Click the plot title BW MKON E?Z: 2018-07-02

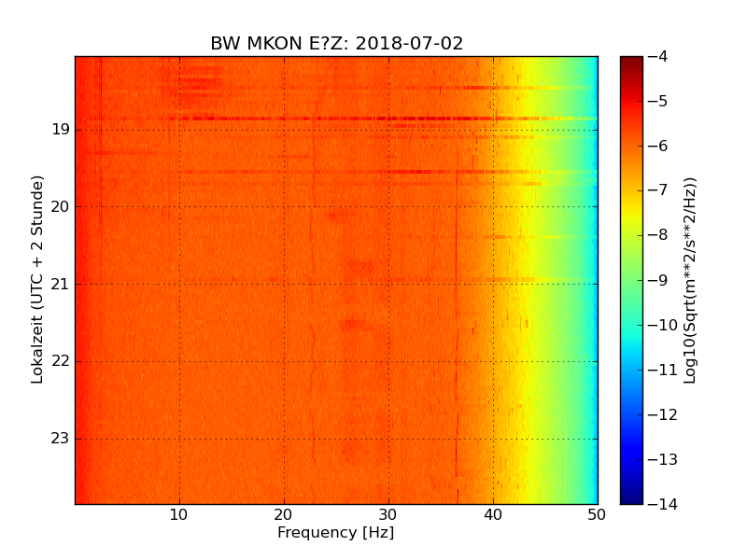coord(337,43)
